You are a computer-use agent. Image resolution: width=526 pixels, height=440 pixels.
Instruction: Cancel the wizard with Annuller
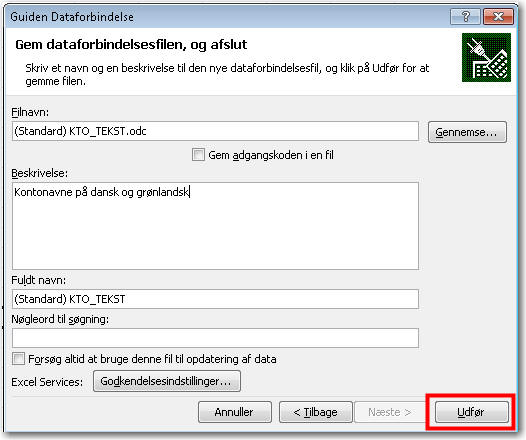pyautogui.click(x=235, y=412)
